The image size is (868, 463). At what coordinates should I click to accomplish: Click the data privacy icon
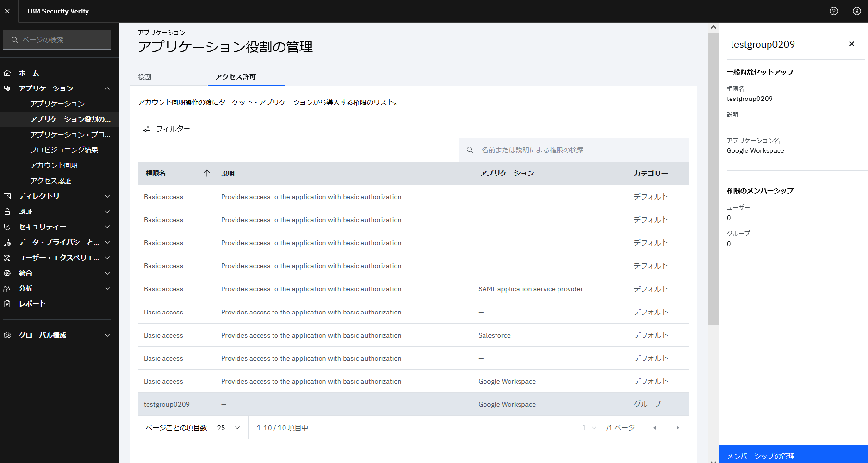click(x=7, y=242)
